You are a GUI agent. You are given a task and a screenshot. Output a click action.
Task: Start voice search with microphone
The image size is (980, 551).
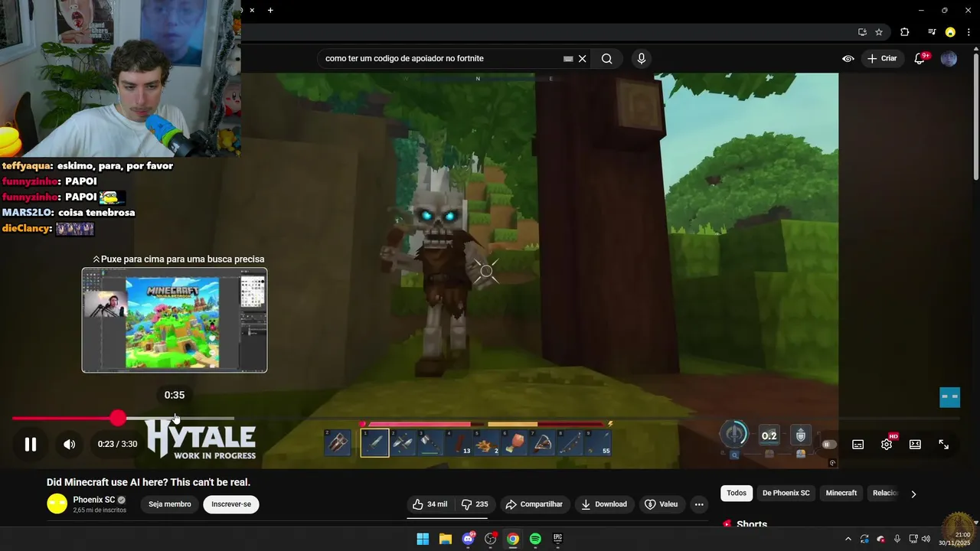pyautogui.click(x=642, y=58)
